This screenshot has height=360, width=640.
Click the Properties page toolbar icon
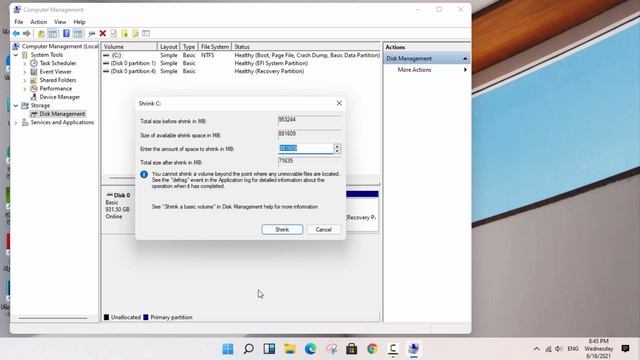click(x=114, y=33)
